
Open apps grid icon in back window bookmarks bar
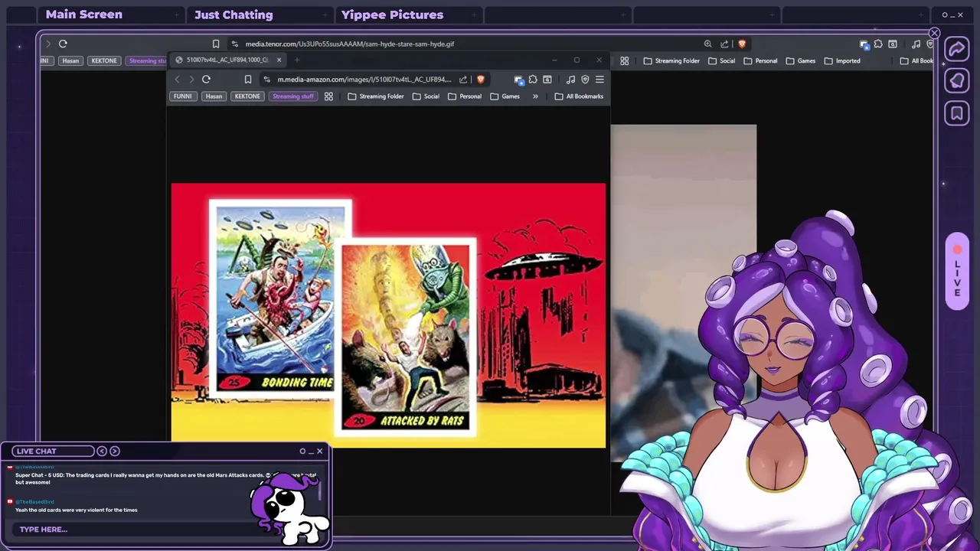click(x=625, y=60)
